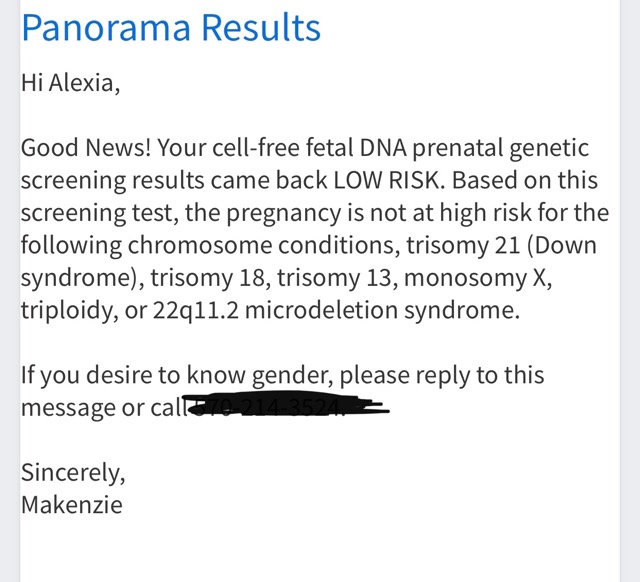Click the greeting line 'Hi Alexia,'
The height and width of the screenshot is (582, 640).
tap(70, 83)
